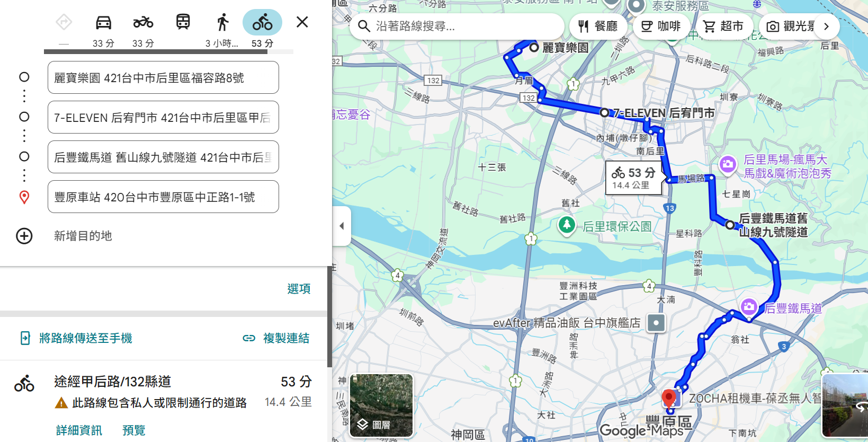This screenshot has width=868, height=442.
Task: Filter map by 咖啡 coffee shops
Action: tap(661, 26)
